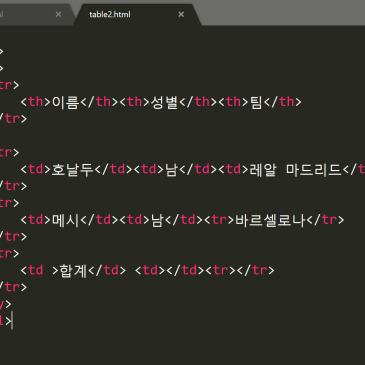
Task: Place cursor in 메시 cell text
Action: 66,220
